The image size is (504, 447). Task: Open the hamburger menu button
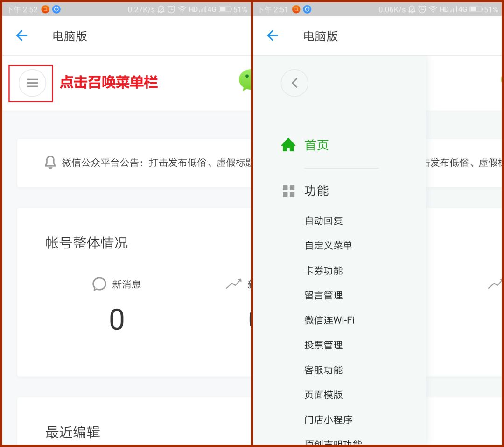pyautogui.click(x=32, y=83)
